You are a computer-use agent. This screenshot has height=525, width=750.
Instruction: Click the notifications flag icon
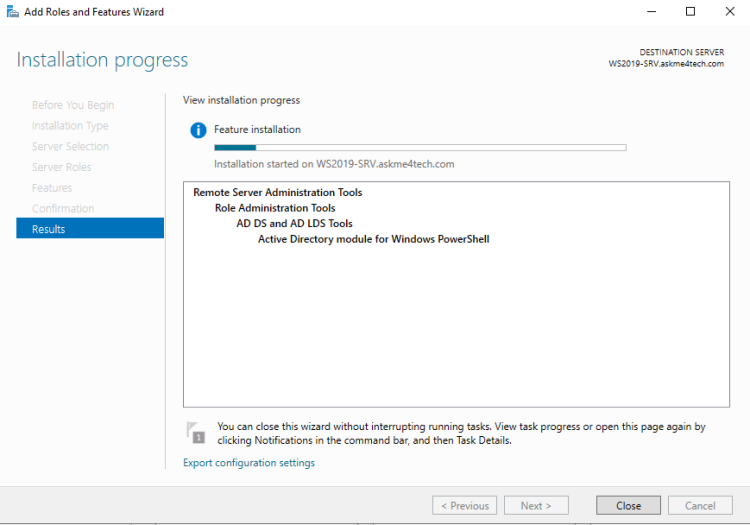point(196,432)
